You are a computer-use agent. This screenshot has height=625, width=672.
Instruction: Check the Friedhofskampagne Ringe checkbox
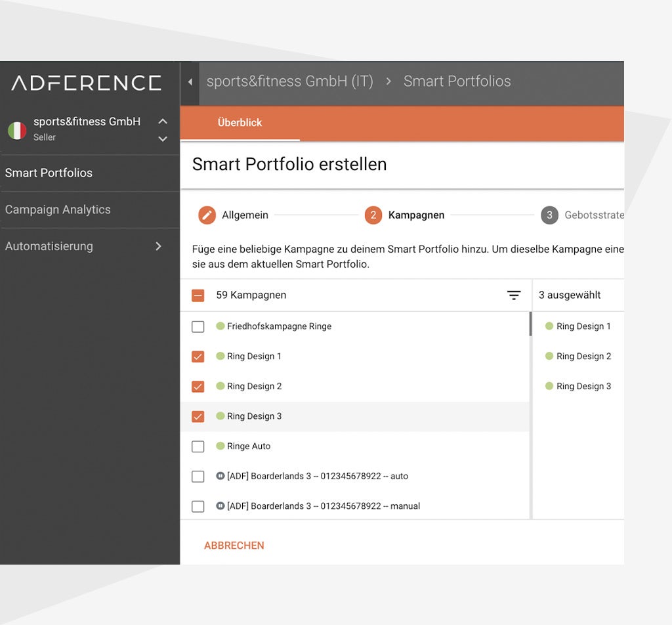(198, 327)
